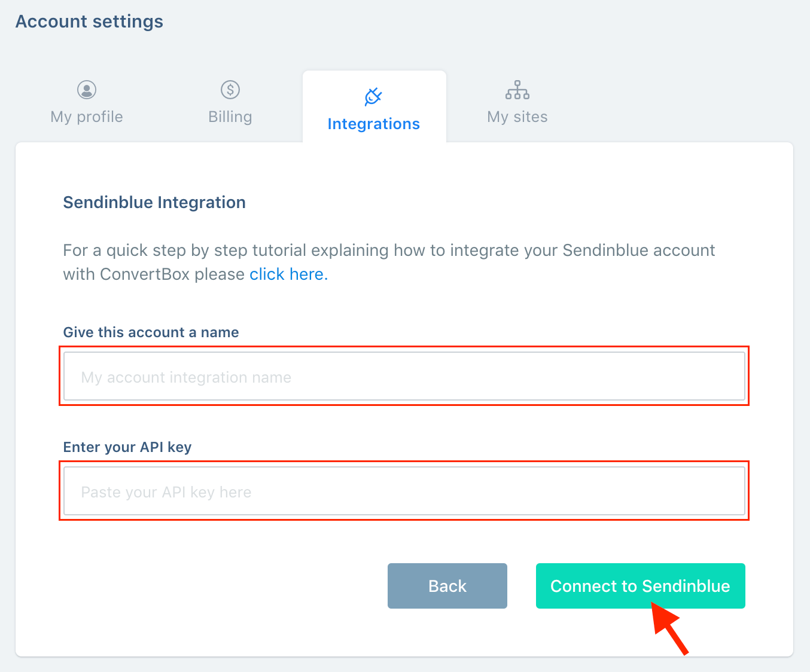Click the tutorial description text mentioning ConvertBox
The height and width of the screenshot is (672, 810).
coord(389,262)
